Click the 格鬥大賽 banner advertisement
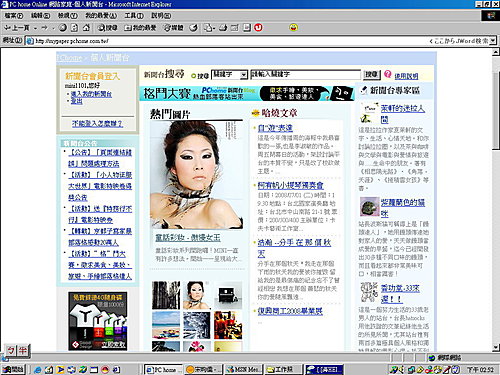This screenshot has width=500, height=375. point(247,93)
